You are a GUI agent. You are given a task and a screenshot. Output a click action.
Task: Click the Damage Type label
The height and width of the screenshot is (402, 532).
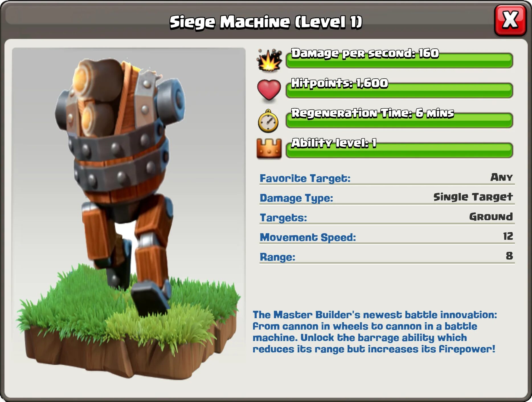296,198
